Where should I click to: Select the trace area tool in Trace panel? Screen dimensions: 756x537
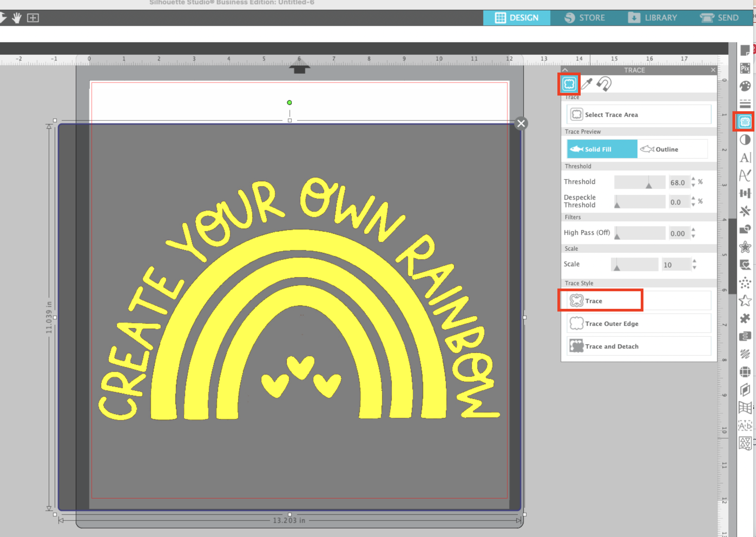coord(569,84)
